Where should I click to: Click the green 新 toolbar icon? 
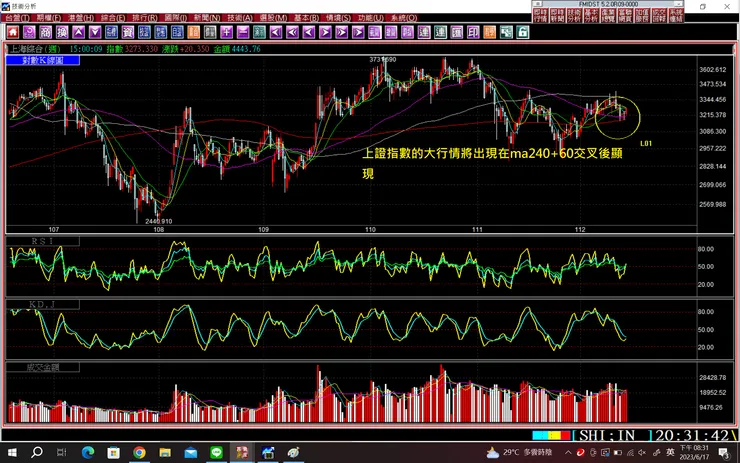tap(259, 32)
